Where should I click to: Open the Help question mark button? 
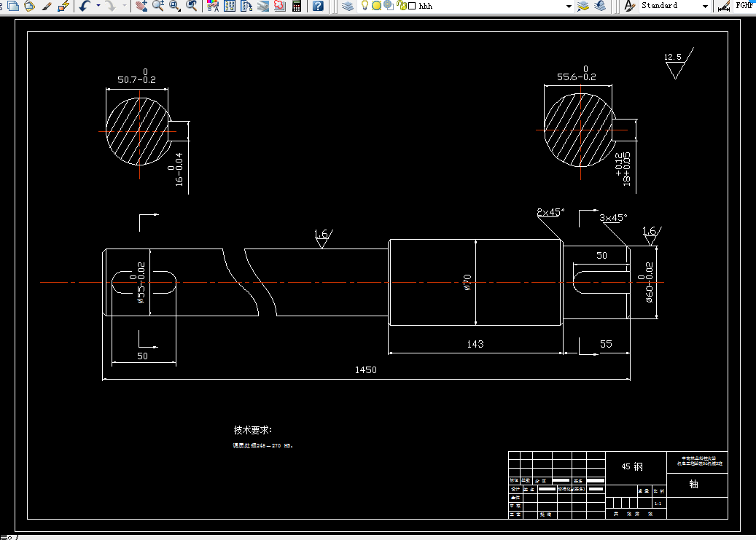318,6
